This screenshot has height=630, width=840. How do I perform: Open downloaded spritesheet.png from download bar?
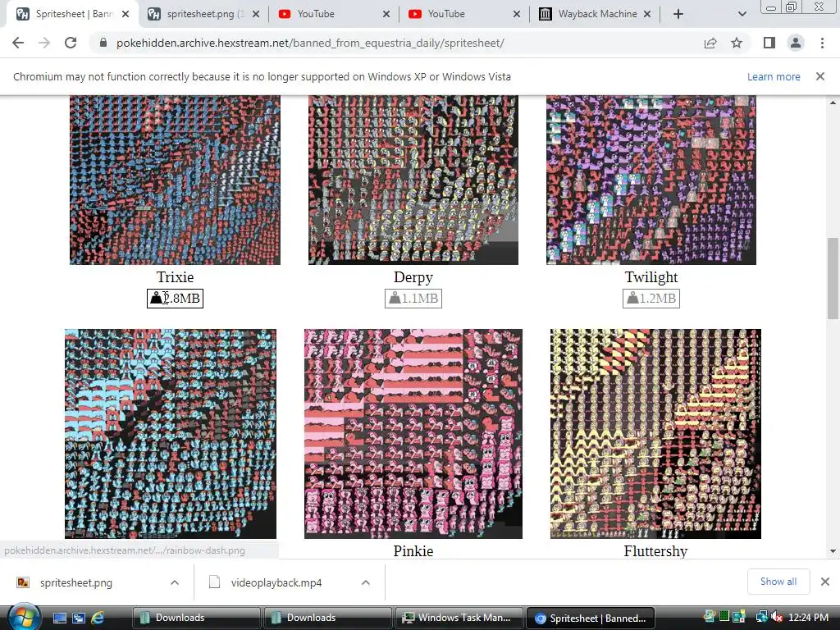[76, 582]
